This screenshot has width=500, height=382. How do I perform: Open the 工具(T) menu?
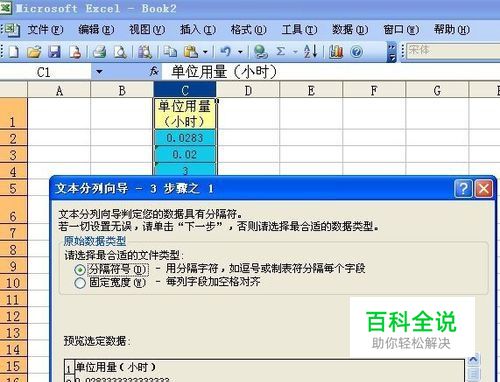pos(299,30)
